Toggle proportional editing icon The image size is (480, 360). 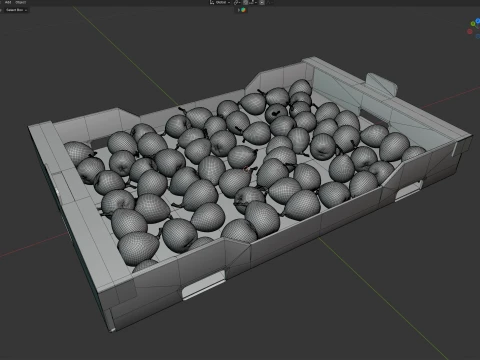coord(262,2)
